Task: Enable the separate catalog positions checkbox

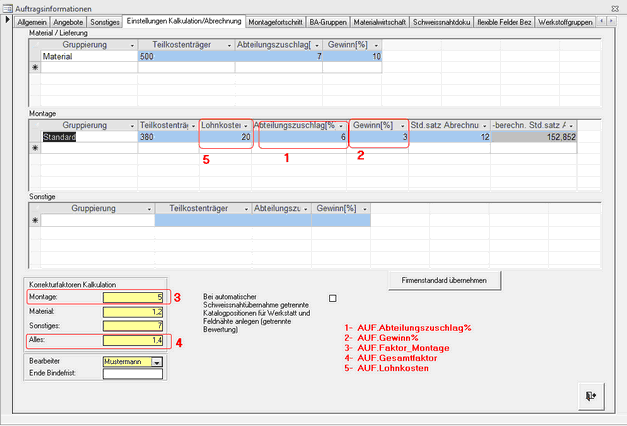Action: point(333,298)
